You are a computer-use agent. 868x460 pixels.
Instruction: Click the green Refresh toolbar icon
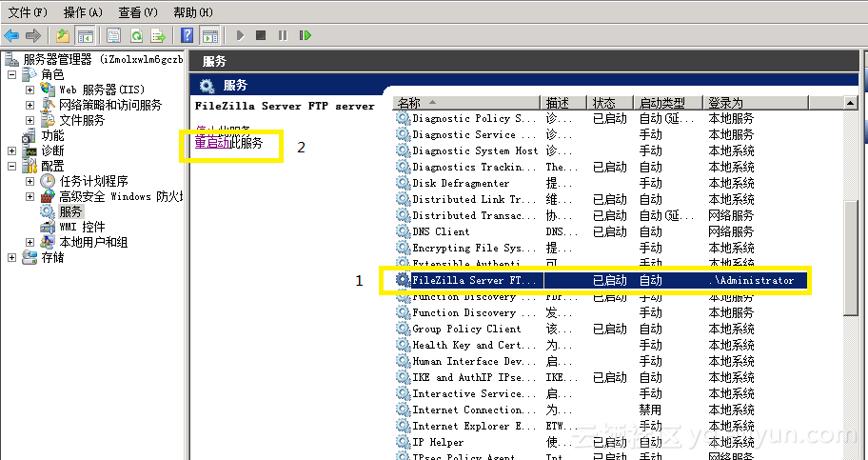click(x=136, y=35)
